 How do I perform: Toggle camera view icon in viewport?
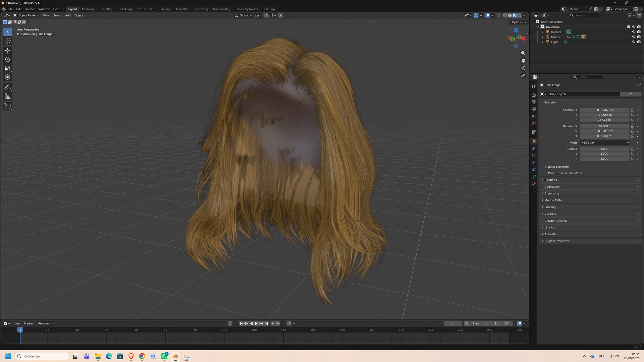pyautogui.click(x=523, y=68)
